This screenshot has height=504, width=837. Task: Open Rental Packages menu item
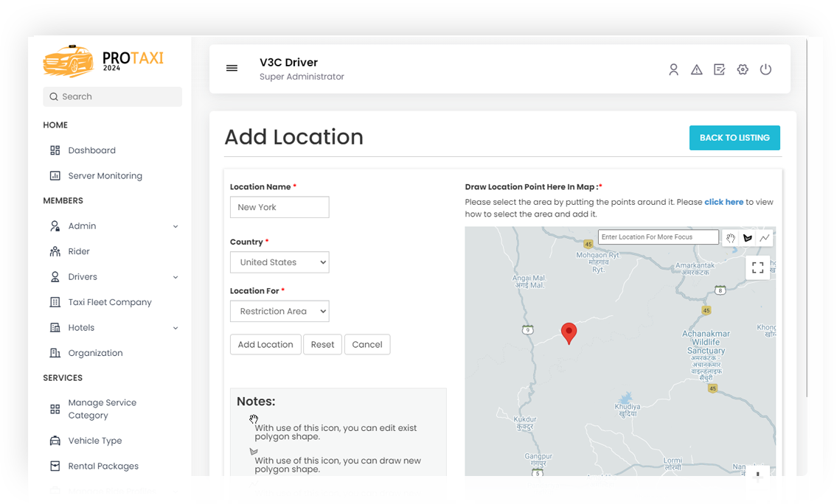[x=103, y=466]
